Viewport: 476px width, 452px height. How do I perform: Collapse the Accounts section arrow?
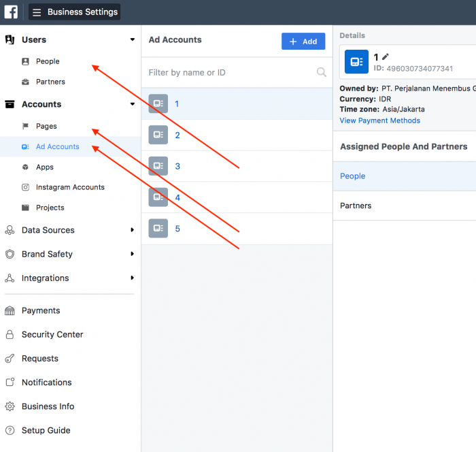coord(132,104)
